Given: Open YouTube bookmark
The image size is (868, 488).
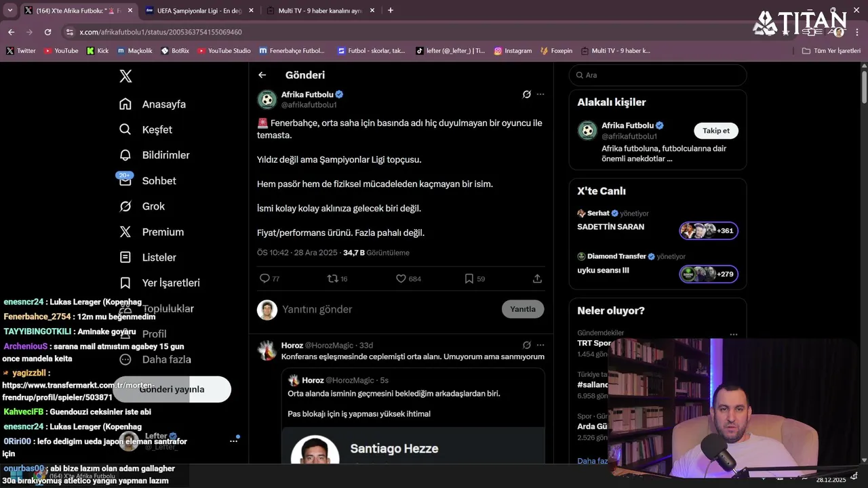Looking at the screenshot, I should [x=61, y=51].
